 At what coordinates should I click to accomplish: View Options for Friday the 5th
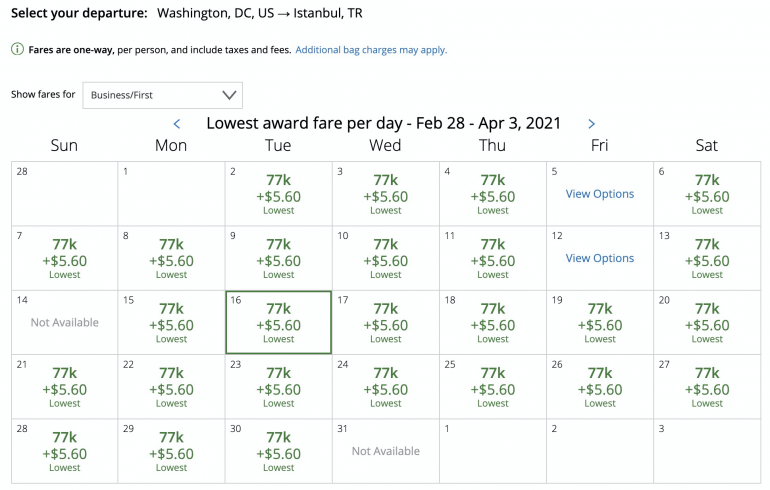(599, 194)
